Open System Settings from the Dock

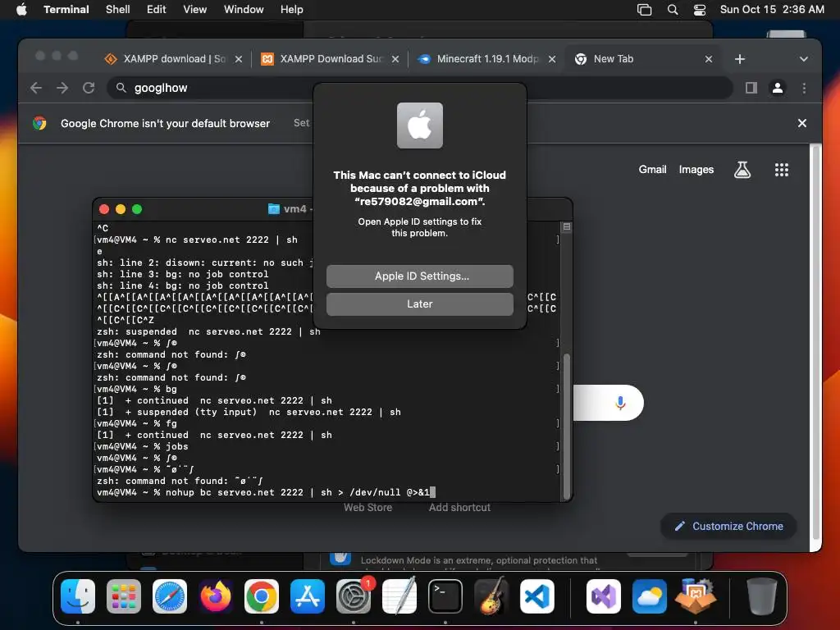pyautogui.click(x=354, y=596)
